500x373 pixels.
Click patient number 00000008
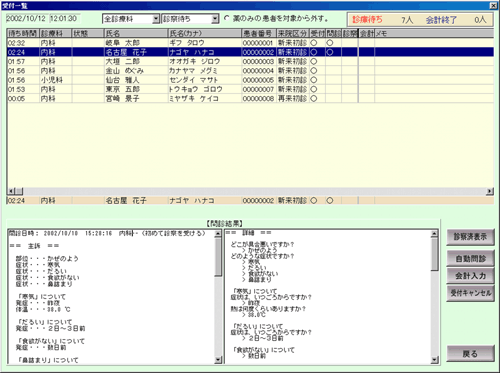258,99
